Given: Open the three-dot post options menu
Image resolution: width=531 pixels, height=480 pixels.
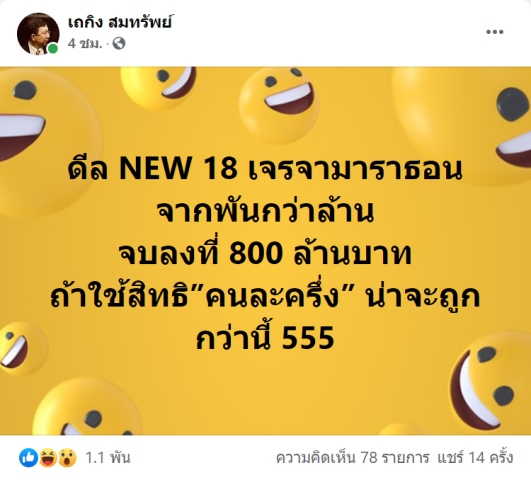Looking at the screenshot, I should click(x=495, y=32).
